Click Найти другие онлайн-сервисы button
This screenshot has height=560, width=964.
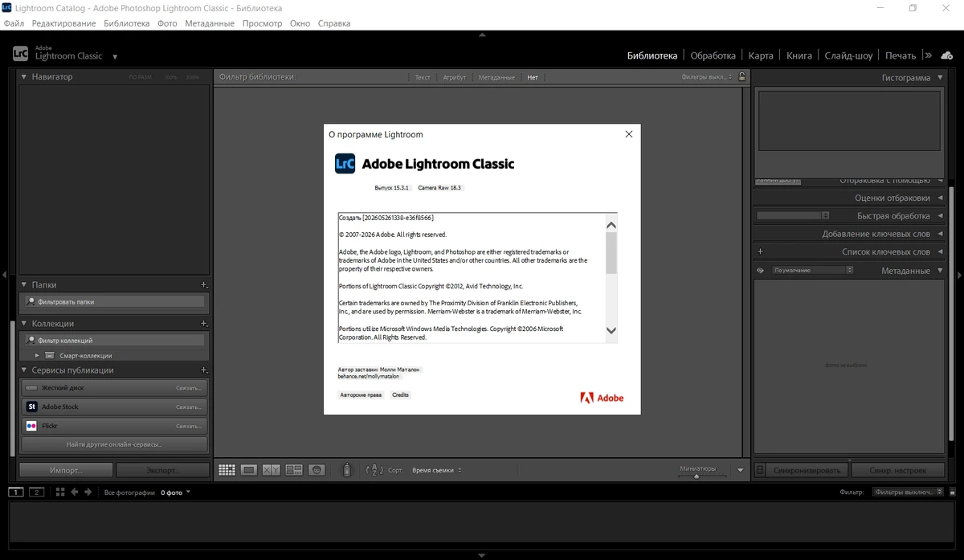click(114, 444)
